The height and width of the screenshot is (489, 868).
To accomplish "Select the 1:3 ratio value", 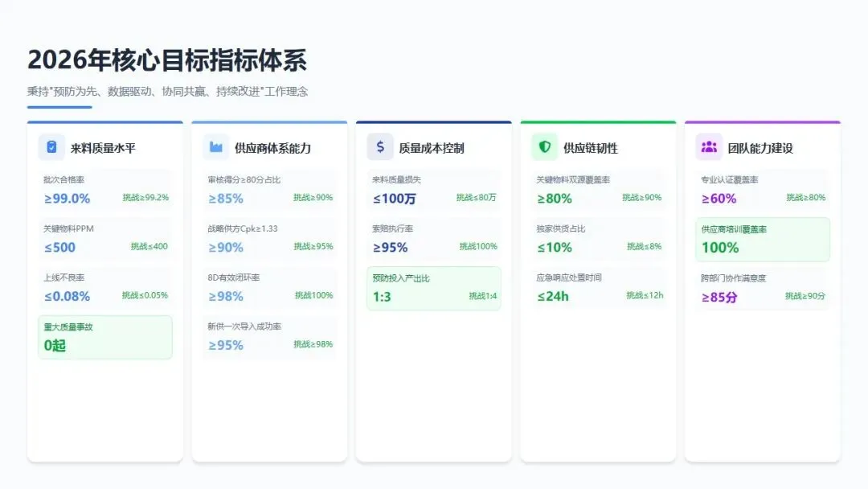I will [x=382, y=296].
